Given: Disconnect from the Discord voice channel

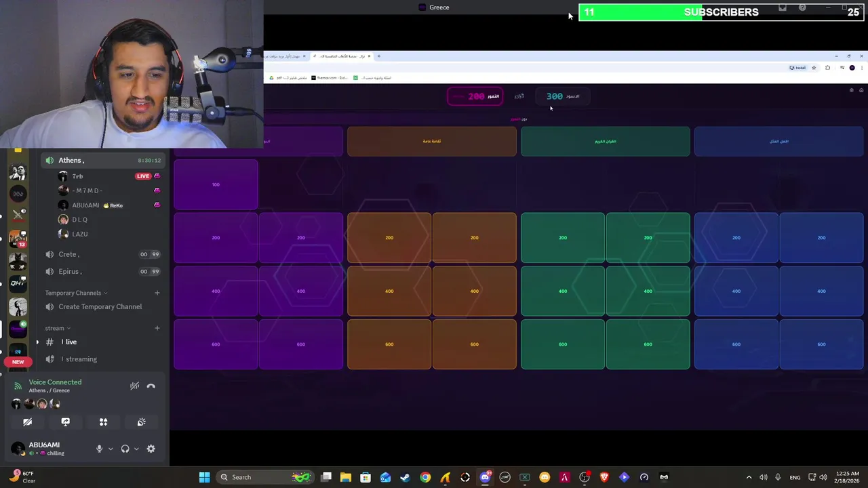Looking at the screenshot, I should (x=151, y=386).
